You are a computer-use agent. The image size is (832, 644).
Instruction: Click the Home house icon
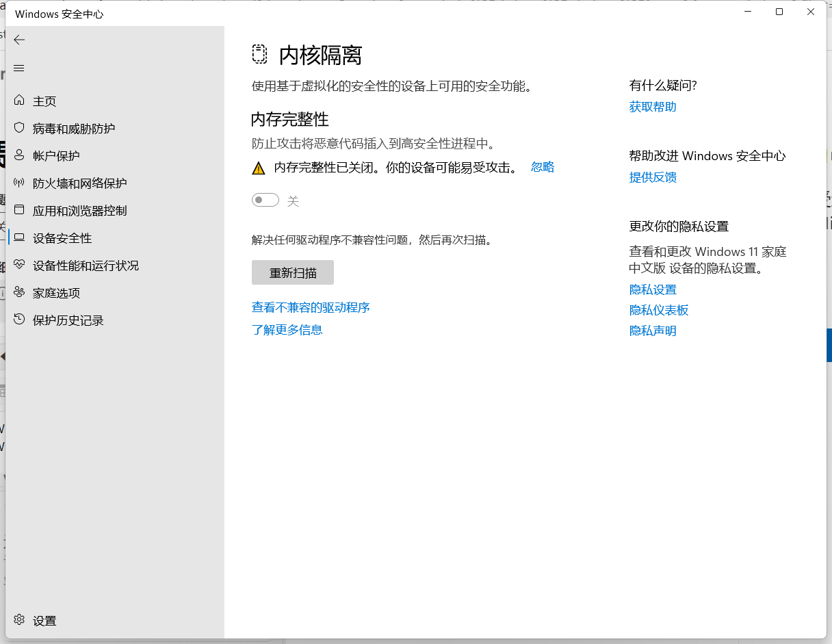19,101
